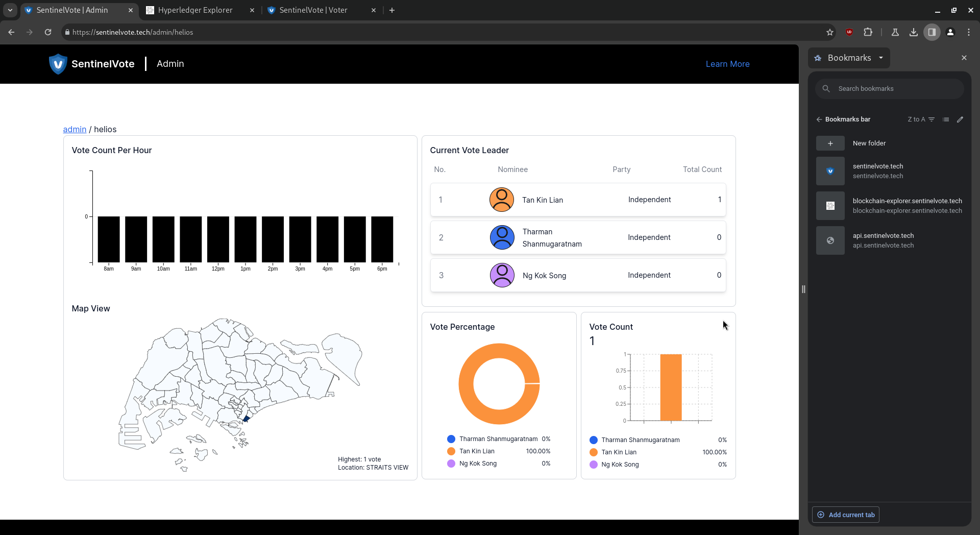
Task: Click the Party column header
Action: point(621,169)
